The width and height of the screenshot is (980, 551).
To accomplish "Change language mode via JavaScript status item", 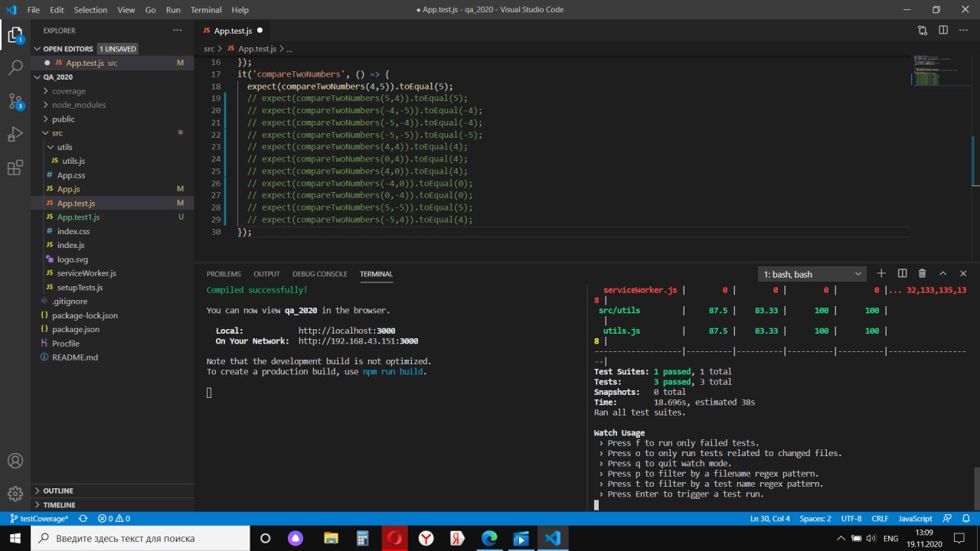I will pyautogui.click(x=915, y=518).
